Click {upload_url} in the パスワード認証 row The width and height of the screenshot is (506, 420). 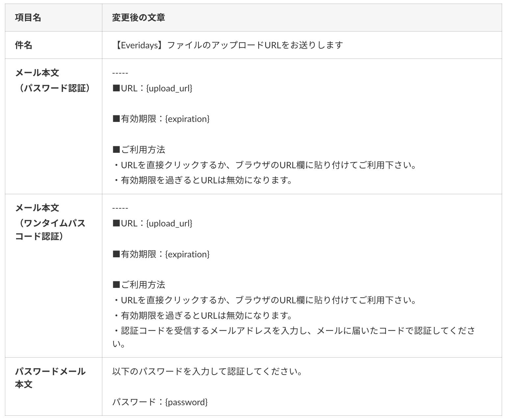[169, 88]
